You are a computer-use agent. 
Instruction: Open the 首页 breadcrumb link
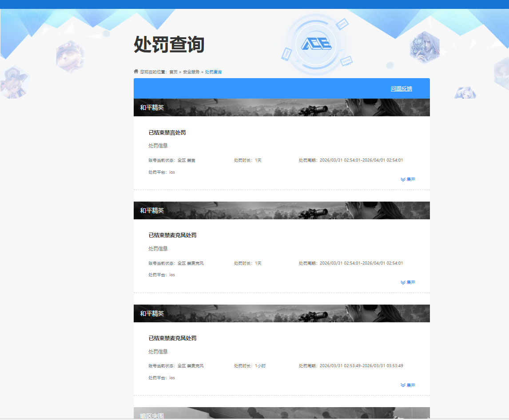173,71
